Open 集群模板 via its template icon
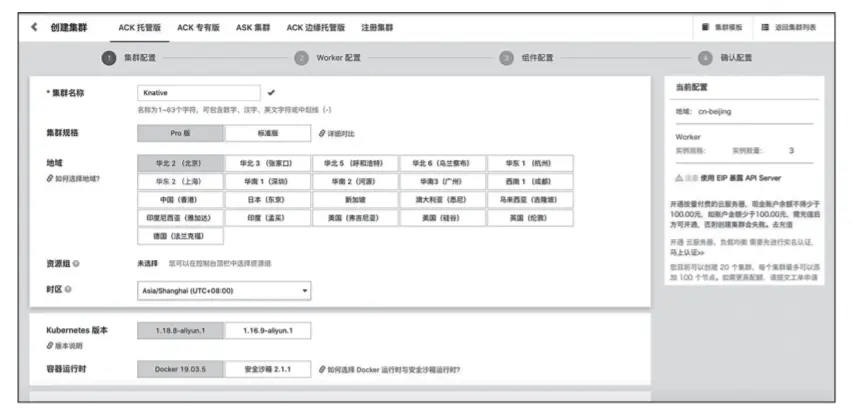This screenshot has width=852, height=412. (x=705, y=27)
